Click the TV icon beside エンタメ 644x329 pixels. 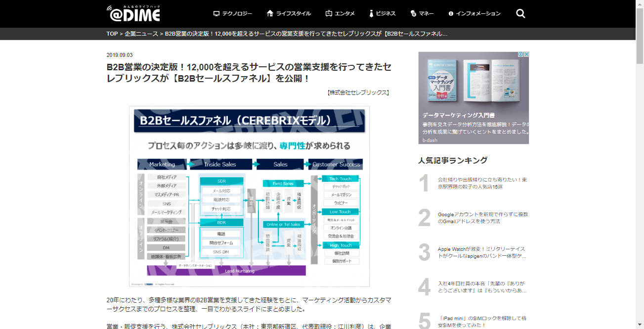coord(329,13)
